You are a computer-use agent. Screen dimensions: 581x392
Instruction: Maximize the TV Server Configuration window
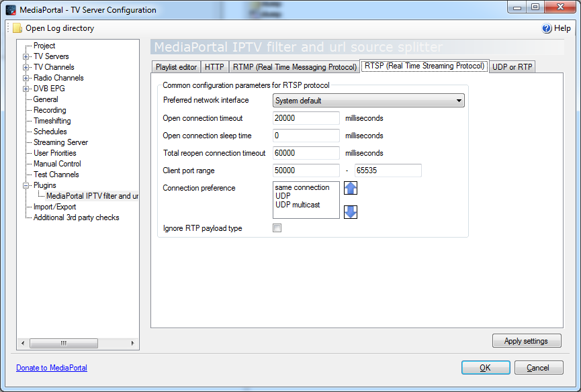pos(535,7)
